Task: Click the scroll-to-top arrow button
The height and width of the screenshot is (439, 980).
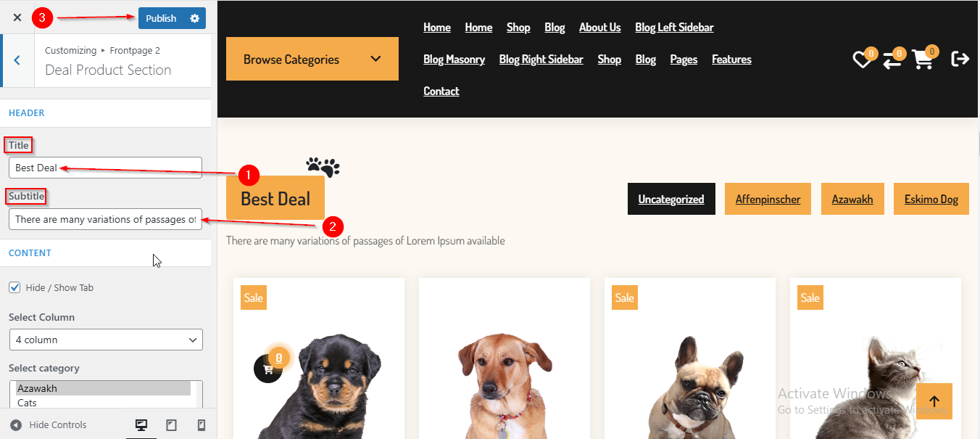Action: 934,401
